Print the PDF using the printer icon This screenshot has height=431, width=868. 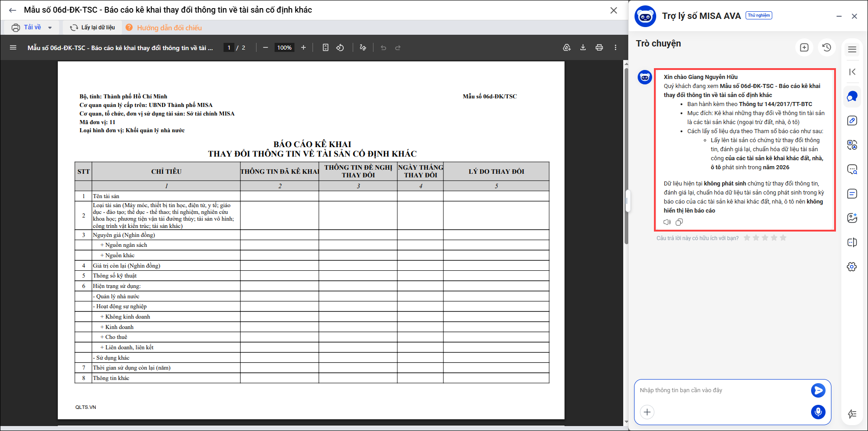tap(599, 47)
